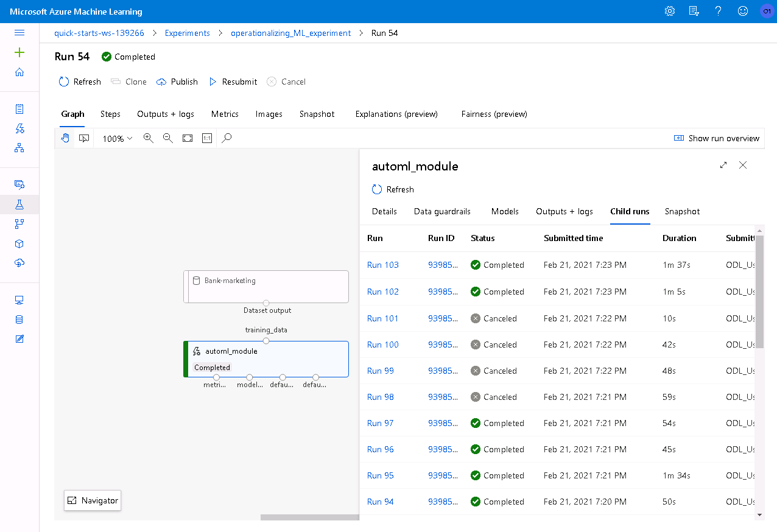Go to Home in the sidebar
This screenshot has height=532, width=777.
[19, 72]
